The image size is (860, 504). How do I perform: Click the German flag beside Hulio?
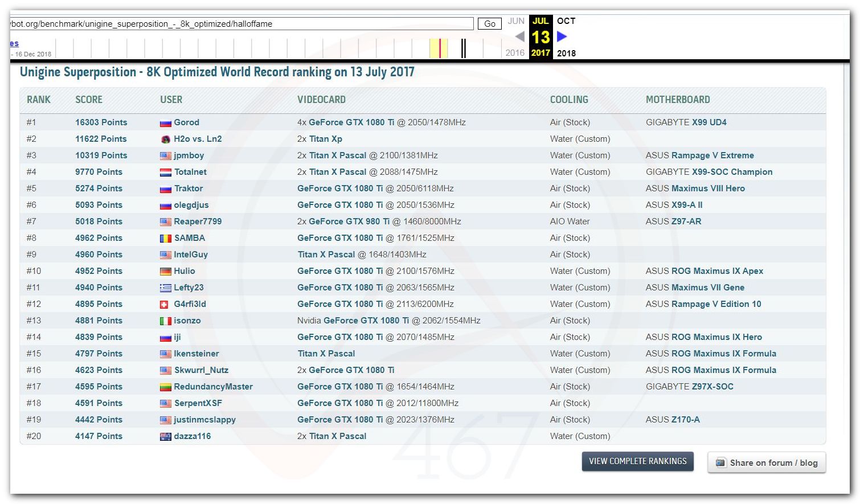(166, 272)
